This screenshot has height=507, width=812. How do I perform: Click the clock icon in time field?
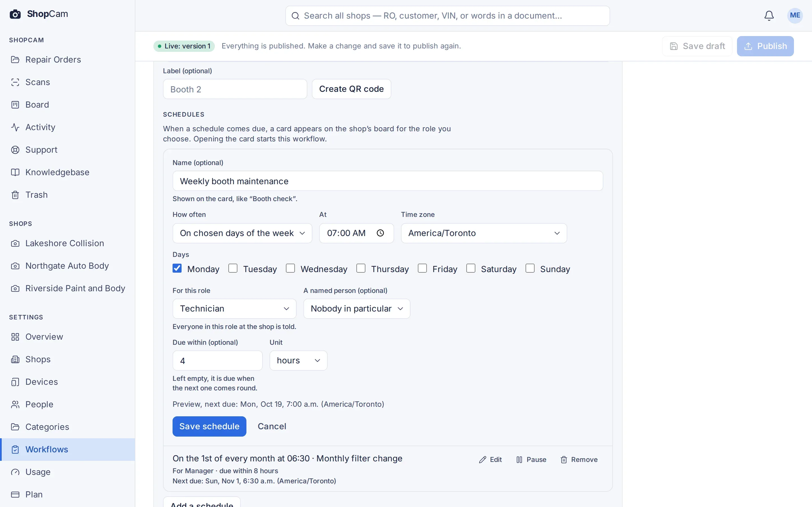pos(380,233)
